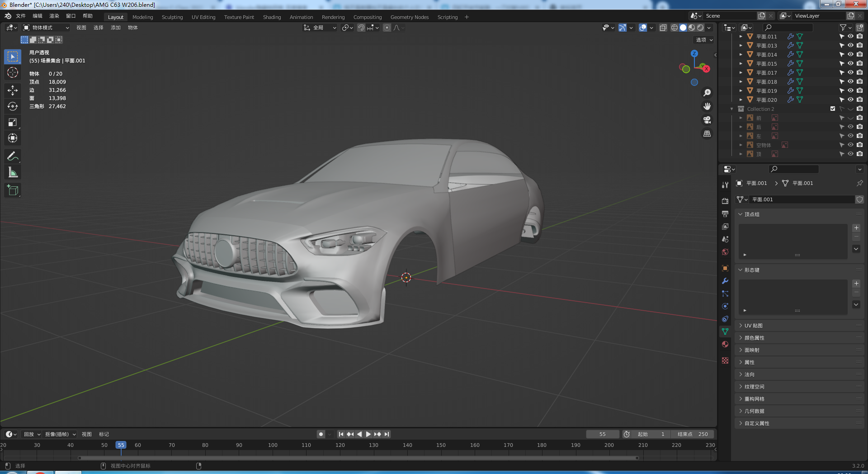868x474 pixels.
Task: Select the Move tool in the toolbar
Action: coord(13,90)
